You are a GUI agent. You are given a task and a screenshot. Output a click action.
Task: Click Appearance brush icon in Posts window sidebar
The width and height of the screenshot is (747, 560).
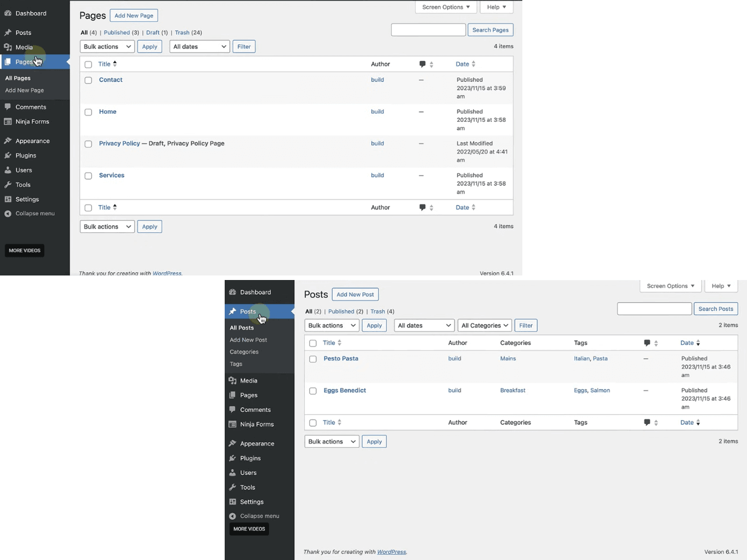coord(232,443)
